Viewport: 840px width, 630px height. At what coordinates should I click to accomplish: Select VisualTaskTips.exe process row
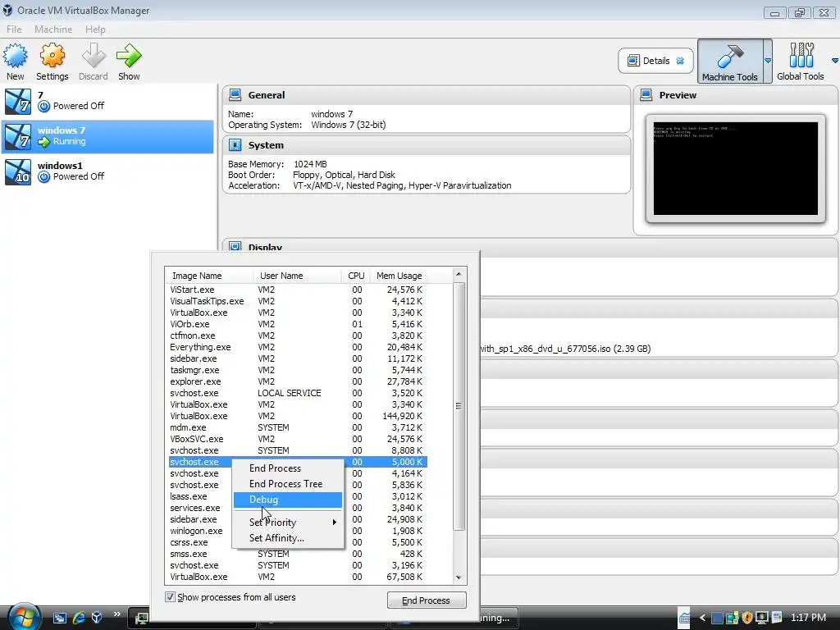point(298,301)
